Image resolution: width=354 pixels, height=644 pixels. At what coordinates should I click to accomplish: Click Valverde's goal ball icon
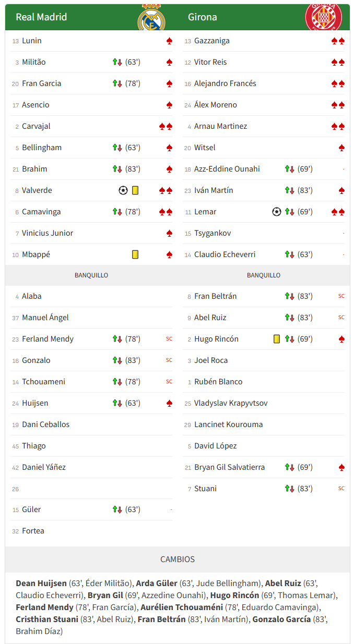123,190
